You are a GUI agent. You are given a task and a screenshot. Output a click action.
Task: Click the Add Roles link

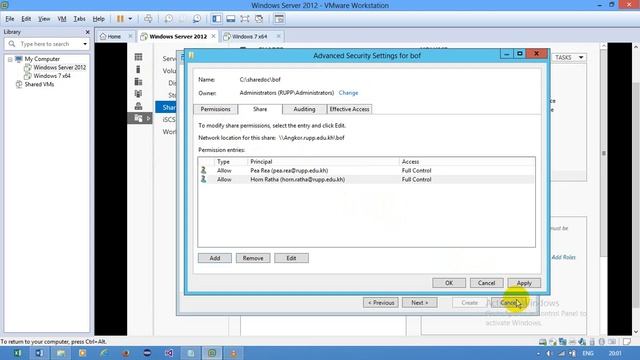point(563,257)
